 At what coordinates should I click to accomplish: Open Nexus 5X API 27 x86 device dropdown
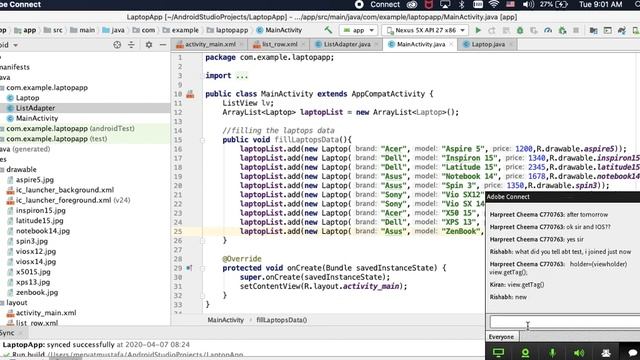pyautogui.click(x=425, y=30)
